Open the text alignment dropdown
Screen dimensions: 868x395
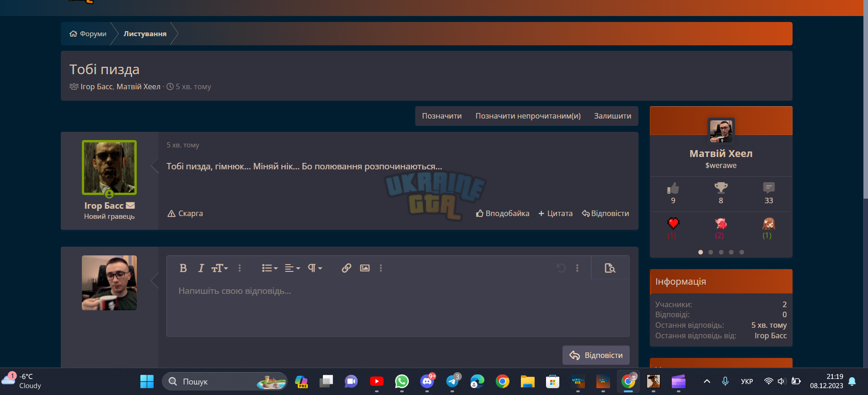click(292, 268)
